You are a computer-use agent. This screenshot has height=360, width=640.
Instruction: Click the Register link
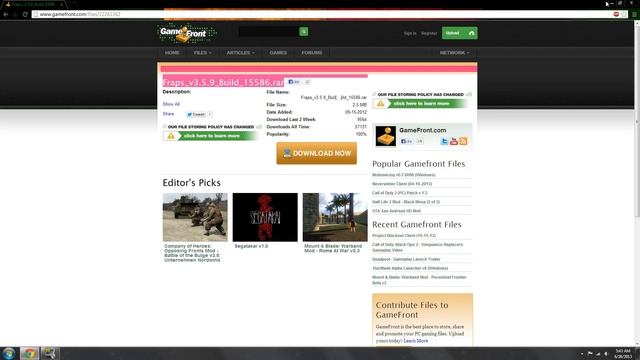pyautogui.click(x=429, y=33)
